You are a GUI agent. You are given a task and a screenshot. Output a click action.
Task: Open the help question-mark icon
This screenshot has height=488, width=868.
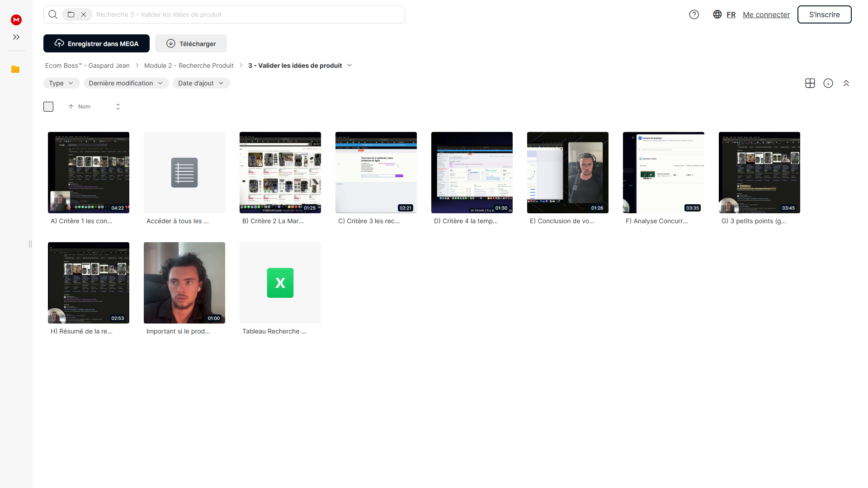694,14
